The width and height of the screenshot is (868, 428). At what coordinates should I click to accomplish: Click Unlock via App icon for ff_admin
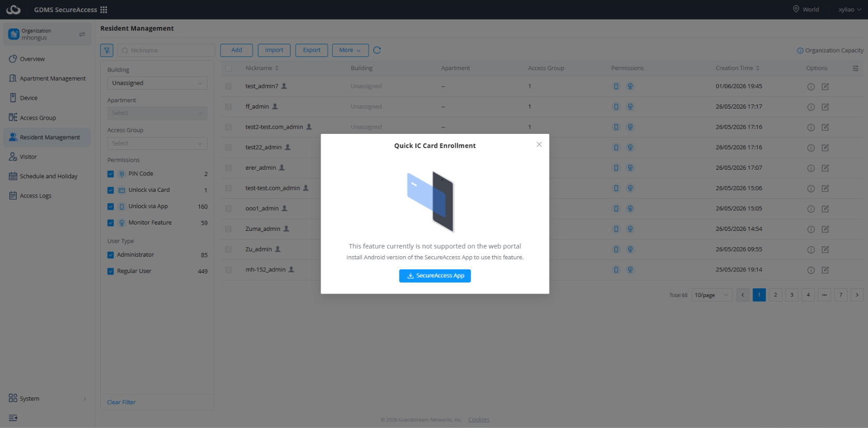[x=616, y=106]
